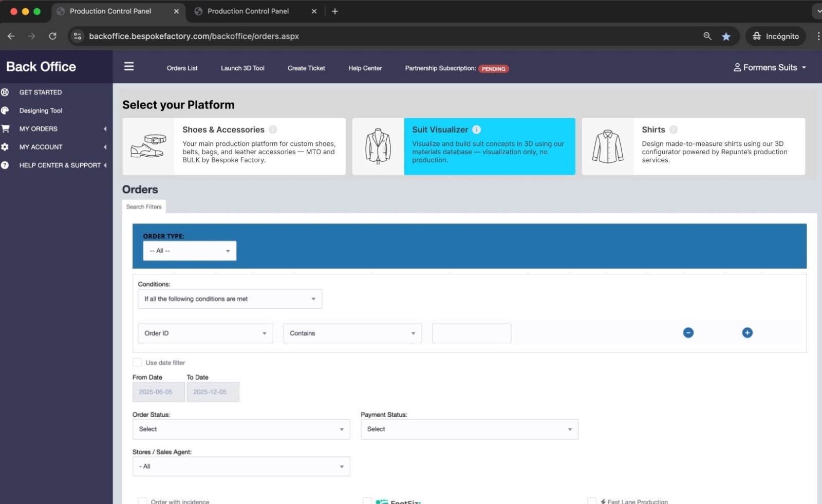Bookmark this page with the star icon
This screenshot has width=822, height=504.
pos(726,36)
